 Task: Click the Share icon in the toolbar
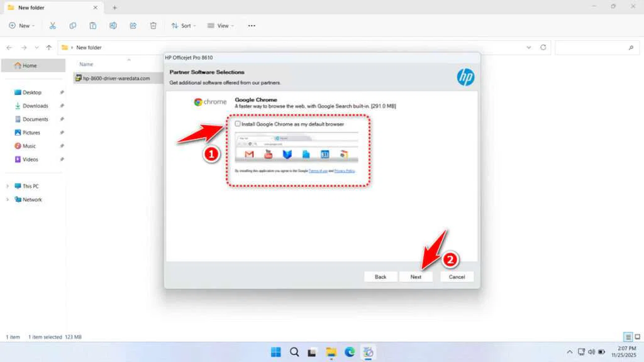[133, 26]
